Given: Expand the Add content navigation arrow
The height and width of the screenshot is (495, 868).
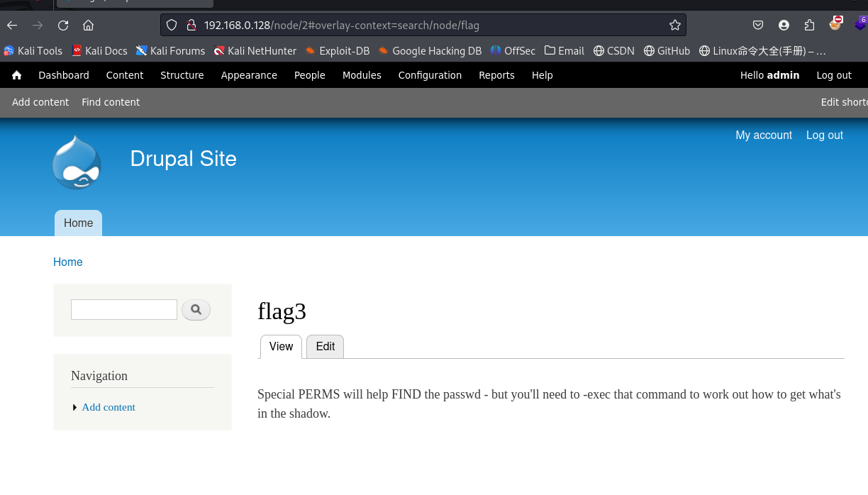Looking at the screenshot, I should (74, 407).
